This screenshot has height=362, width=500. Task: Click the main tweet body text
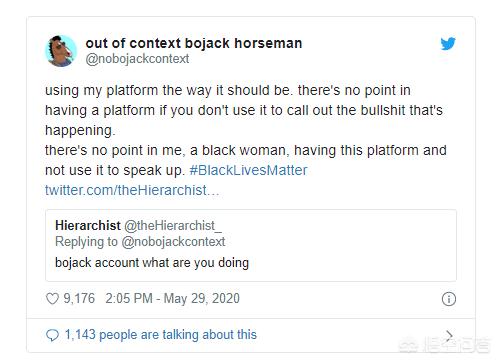(246, 130)
